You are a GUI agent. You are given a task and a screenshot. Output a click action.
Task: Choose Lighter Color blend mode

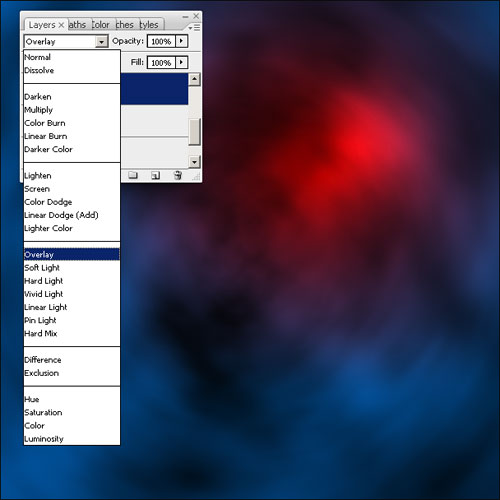(x=72, y=228)
